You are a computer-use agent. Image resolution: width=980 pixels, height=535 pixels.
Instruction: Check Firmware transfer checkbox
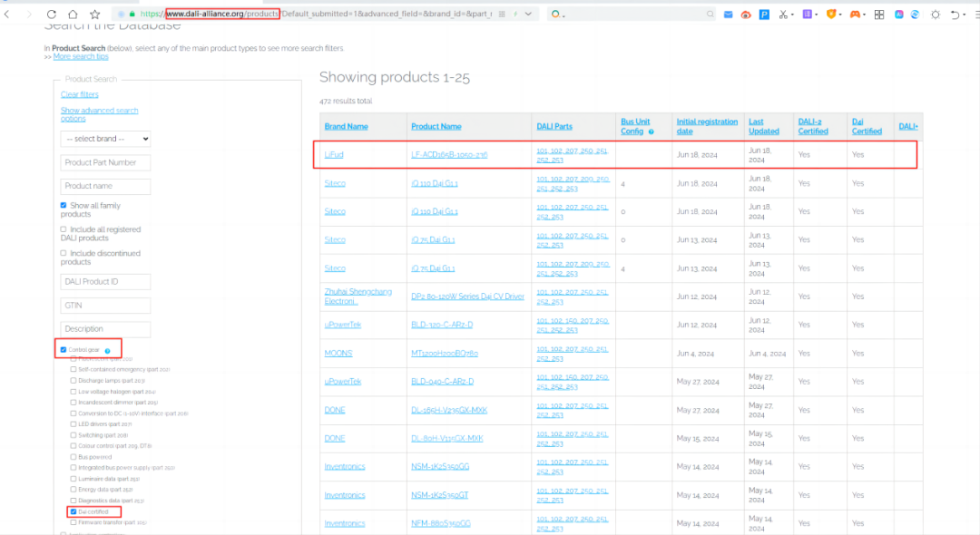73,522
